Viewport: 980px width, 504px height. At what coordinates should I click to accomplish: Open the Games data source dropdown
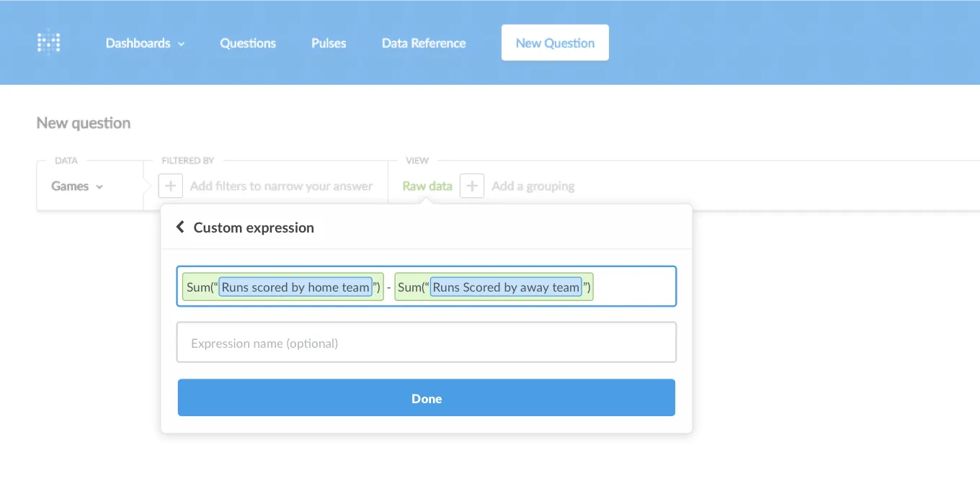coord(77,186)
